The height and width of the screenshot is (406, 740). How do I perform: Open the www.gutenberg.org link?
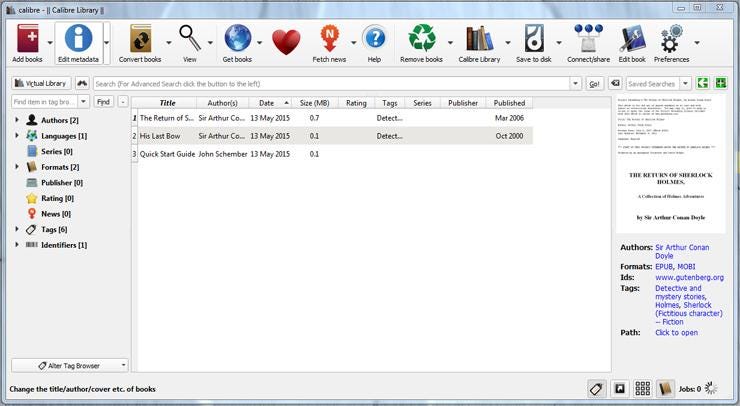[690, 277]
